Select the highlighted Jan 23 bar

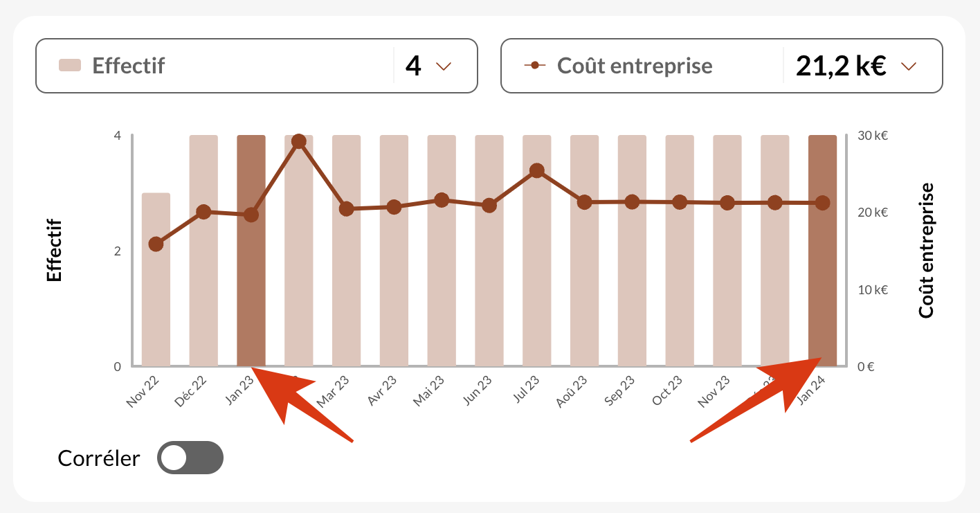(x=251, y=291)
